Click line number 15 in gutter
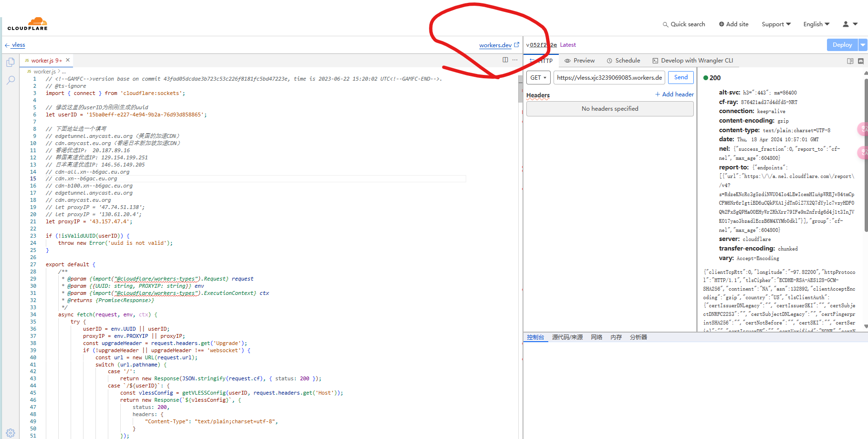868x439 pixels. pos(33,178)
